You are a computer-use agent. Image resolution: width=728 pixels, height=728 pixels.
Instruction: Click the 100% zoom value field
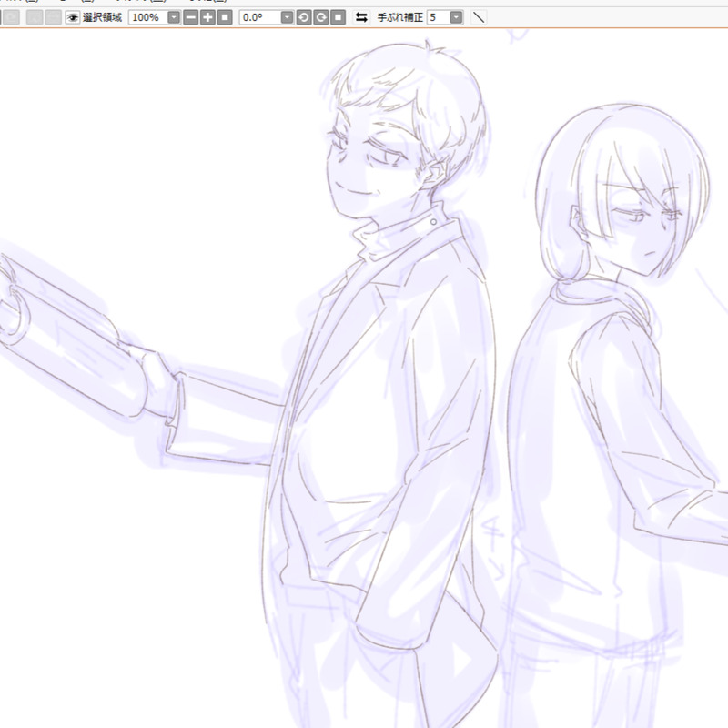pyautogui.click(x=147, y=17)
